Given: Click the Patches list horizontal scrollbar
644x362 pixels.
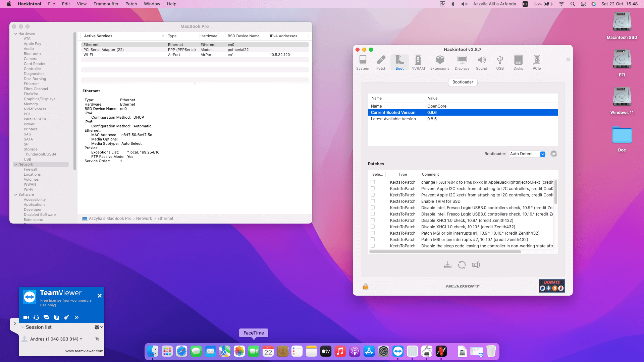Looking at the screenshot, I should click(445, 252).
